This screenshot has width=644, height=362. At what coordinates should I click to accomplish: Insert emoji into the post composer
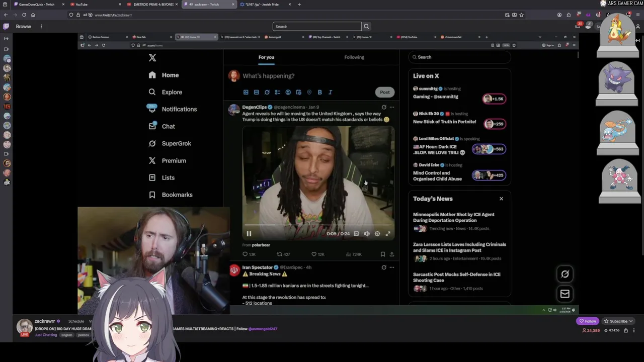tap(288, 93)
